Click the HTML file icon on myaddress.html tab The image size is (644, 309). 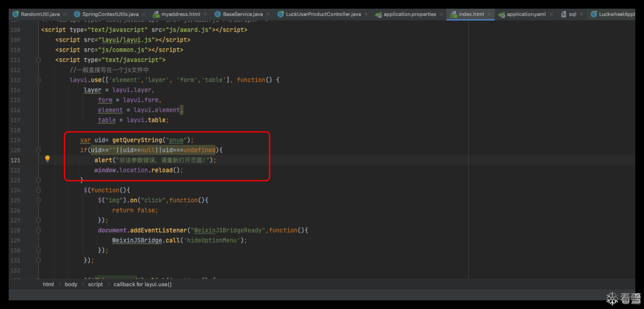tap(156, 15)
